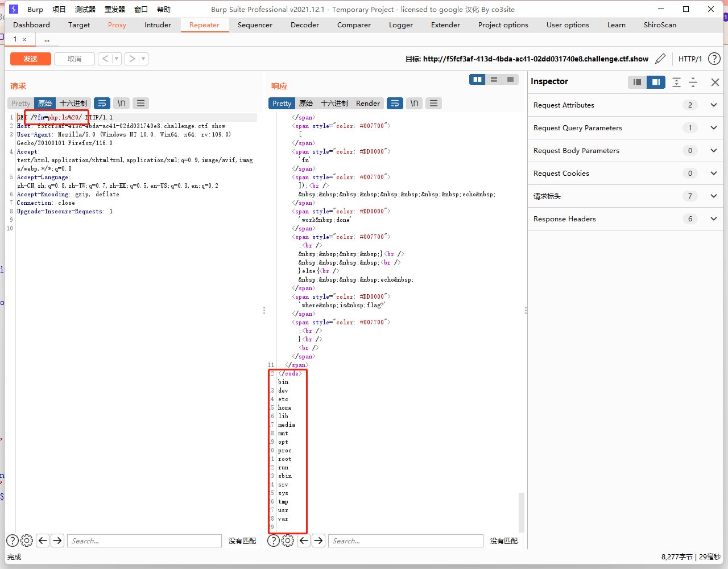Switch to the Intruder tab
The height and width of the screenshot is (569, 728).
pyautogui.click(x=158, y=24)
